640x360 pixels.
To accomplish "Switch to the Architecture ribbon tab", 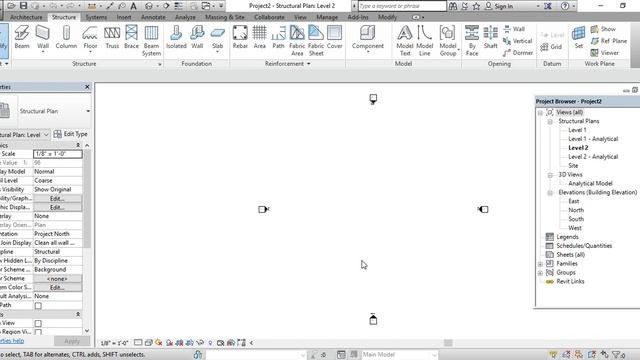I will click(26, 17).
